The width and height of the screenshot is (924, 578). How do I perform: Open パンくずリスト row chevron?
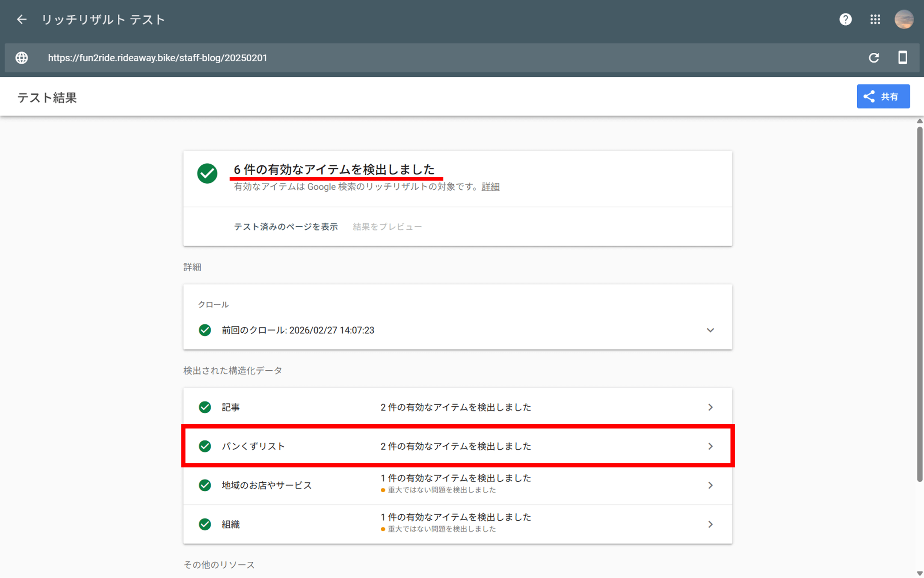coord(710,446)
